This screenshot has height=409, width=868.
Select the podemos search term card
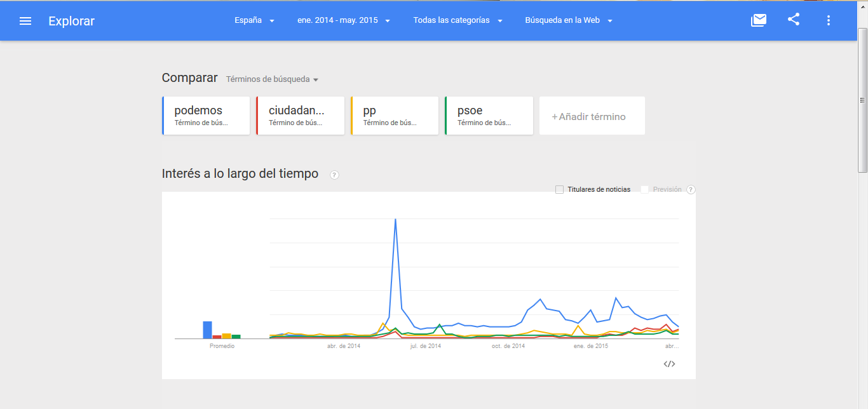[206, 116]
